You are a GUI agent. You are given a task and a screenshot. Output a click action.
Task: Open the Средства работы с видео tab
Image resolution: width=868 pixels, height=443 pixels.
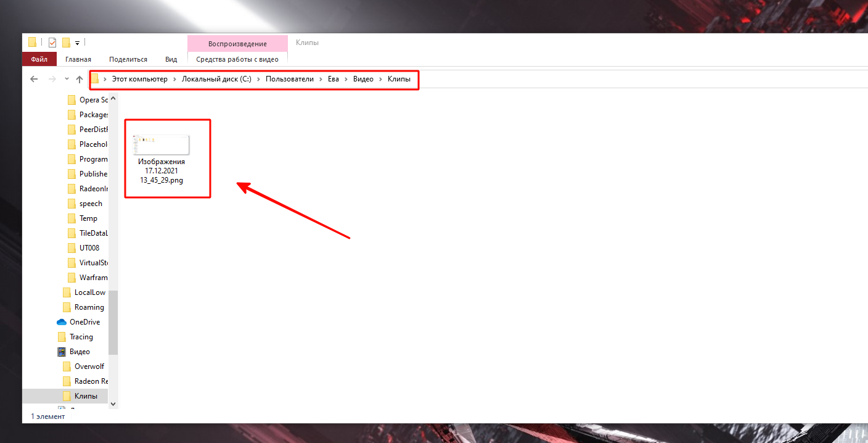[x=237, y=59]
